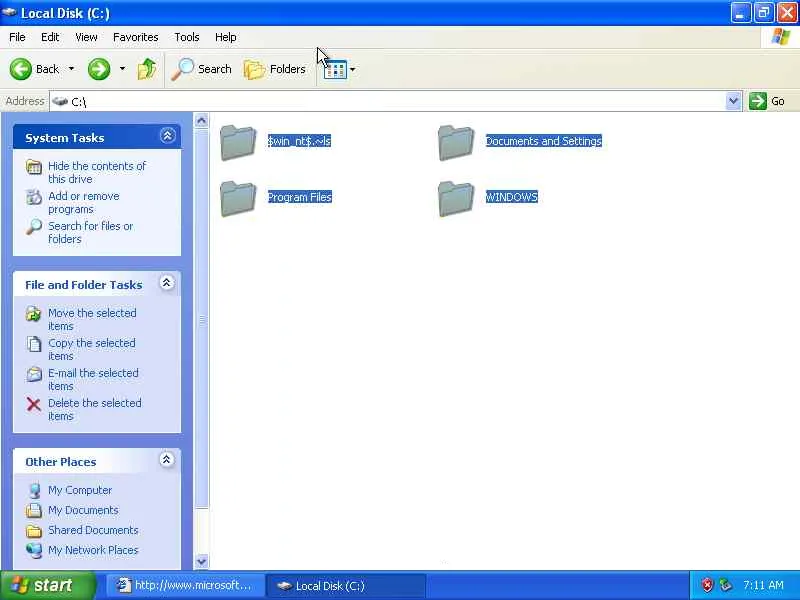Open the View menu

point(86,37)
